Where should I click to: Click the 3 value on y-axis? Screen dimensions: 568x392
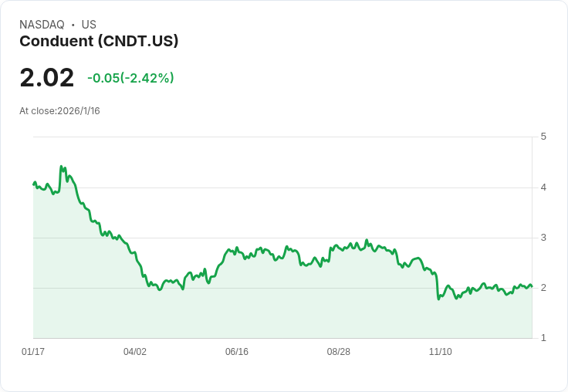[543, 237]
